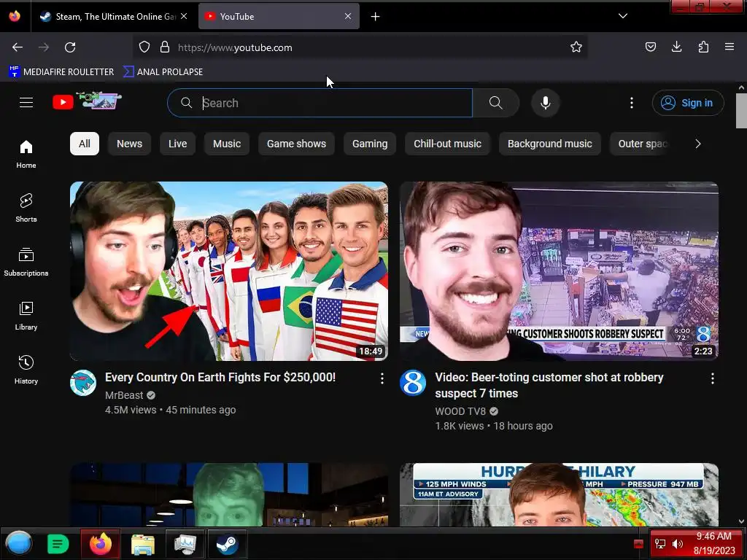Save page to Pocket

[650, 47]
